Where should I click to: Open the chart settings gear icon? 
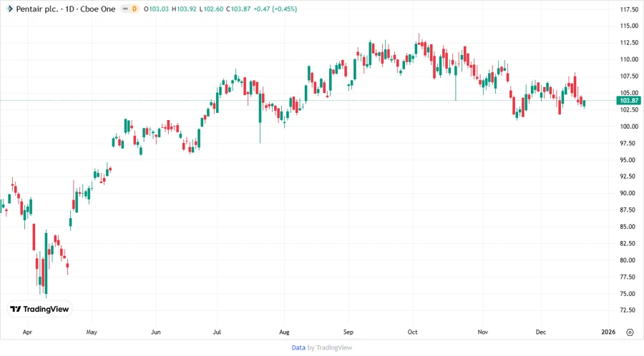point(630,332)
